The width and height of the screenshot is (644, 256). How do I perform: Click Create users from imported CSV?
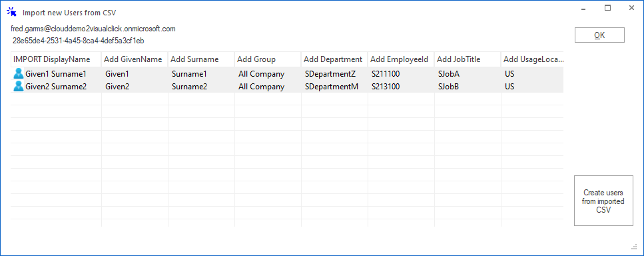tap(603, 201)
